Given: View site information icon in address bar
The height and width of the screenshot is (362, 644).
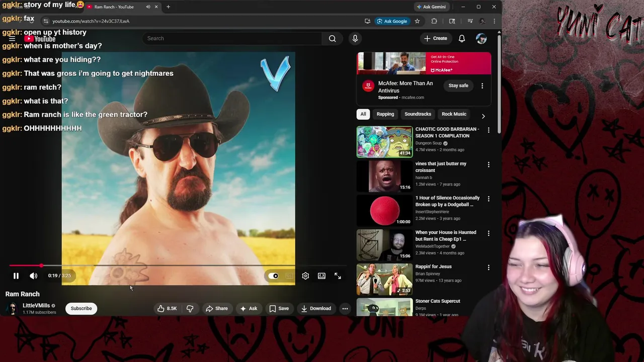Looking at the screenshot, I should pyautogui.click(x=46, y=21).
